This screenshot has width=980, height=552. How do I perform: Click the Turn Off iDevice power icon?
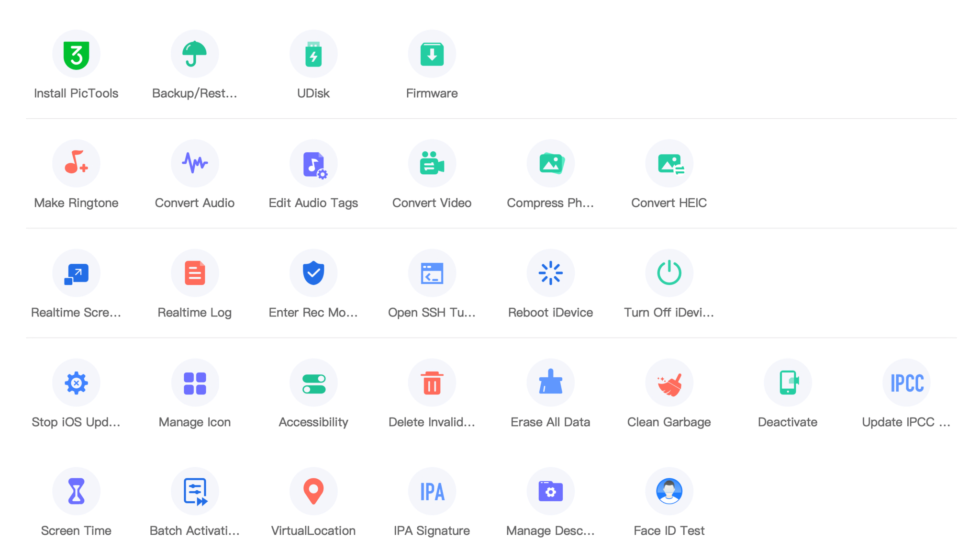(x=669, y=273)
